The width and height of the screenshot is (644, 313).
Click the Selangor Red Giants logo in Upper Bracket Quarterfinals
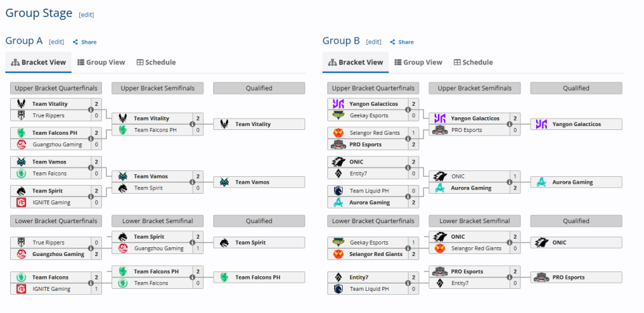tap(338, 133)
